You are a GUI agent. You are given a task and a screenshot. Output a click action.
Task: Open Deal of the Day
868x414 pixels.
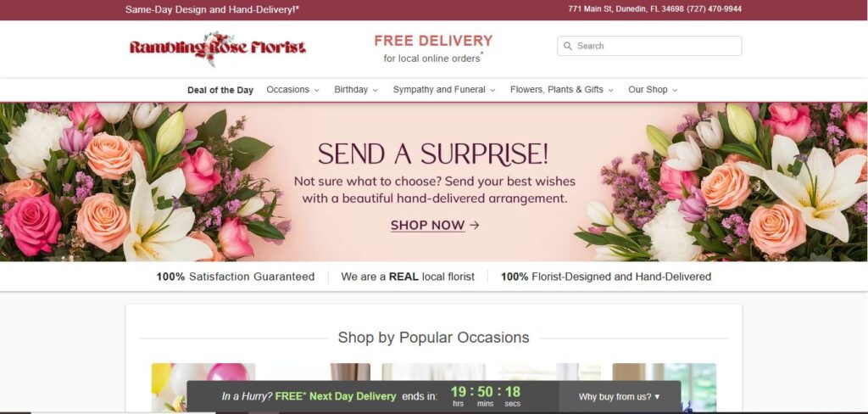(220, 90)
